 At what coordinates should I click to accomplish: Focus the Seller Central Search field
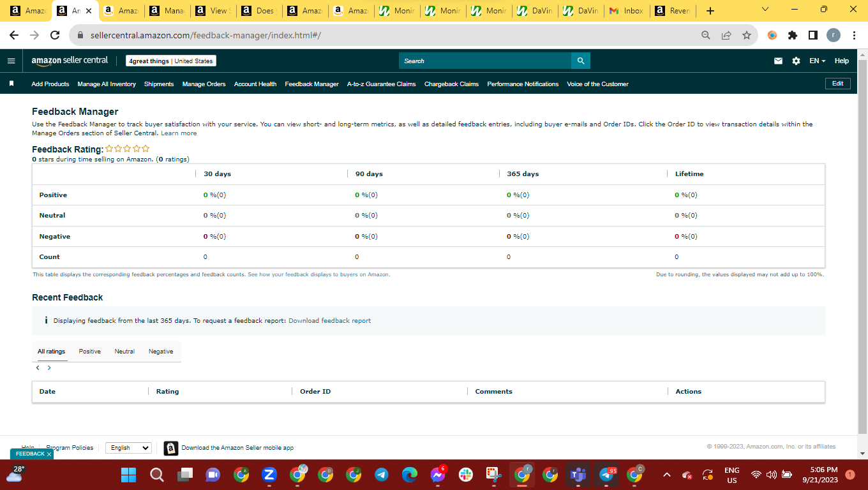[x=485, y=61]
